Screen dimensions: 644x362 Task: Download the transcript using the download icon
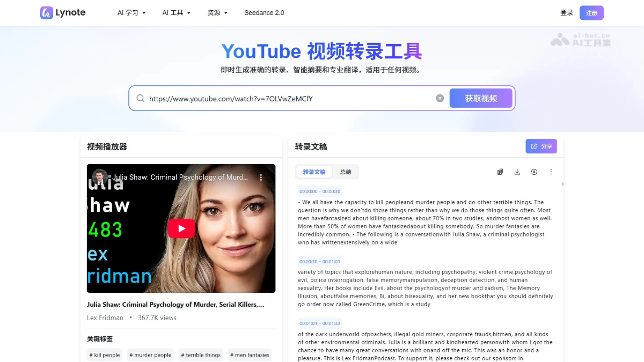click(x=517, y=172)
